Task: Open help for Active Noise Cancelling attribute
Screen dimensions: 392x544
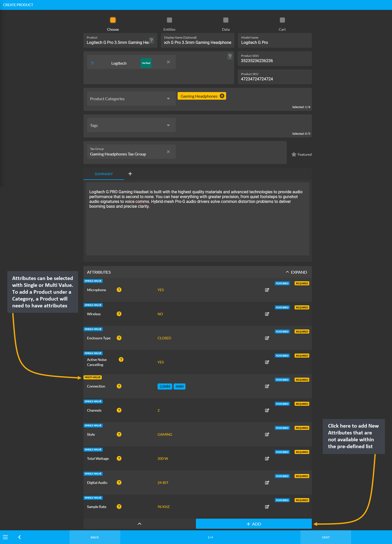Action: 121,359
